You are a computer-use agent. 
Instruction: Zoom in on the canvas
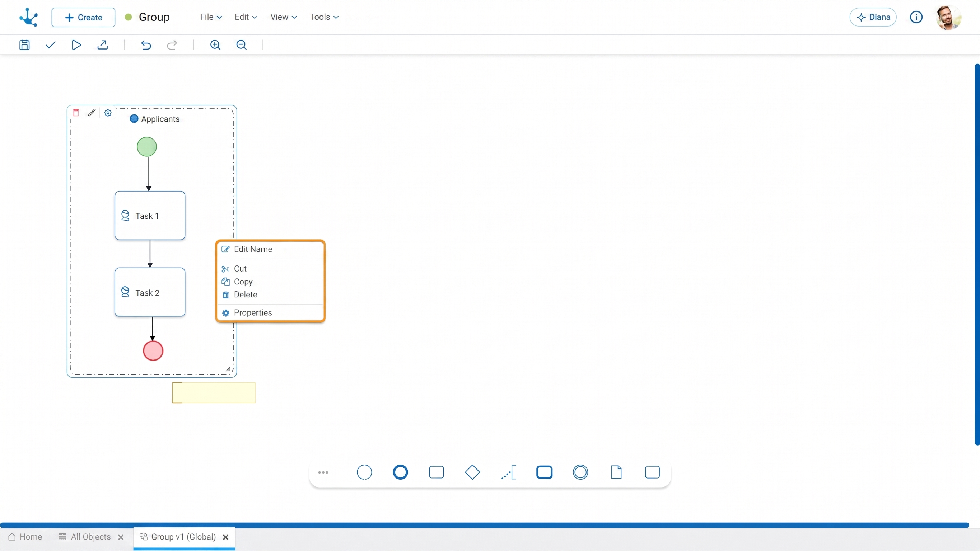(215, 45)
